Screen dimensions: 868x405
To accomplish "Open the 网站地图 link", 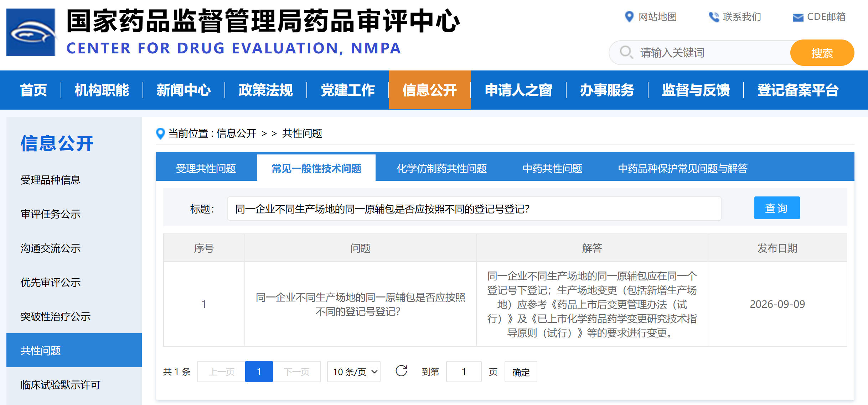I will pyautogui.click(x=657, y=17).
